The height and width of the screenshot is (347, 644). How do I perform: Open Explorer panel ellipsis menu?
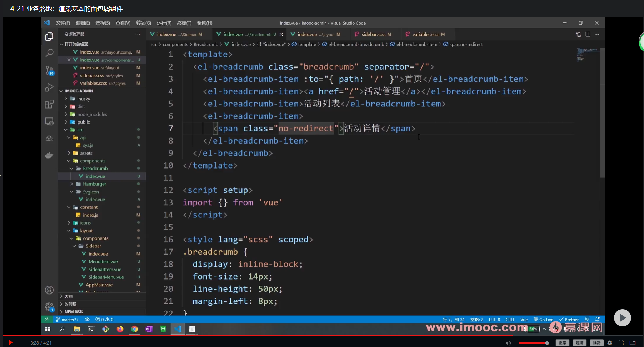point(138,34)
